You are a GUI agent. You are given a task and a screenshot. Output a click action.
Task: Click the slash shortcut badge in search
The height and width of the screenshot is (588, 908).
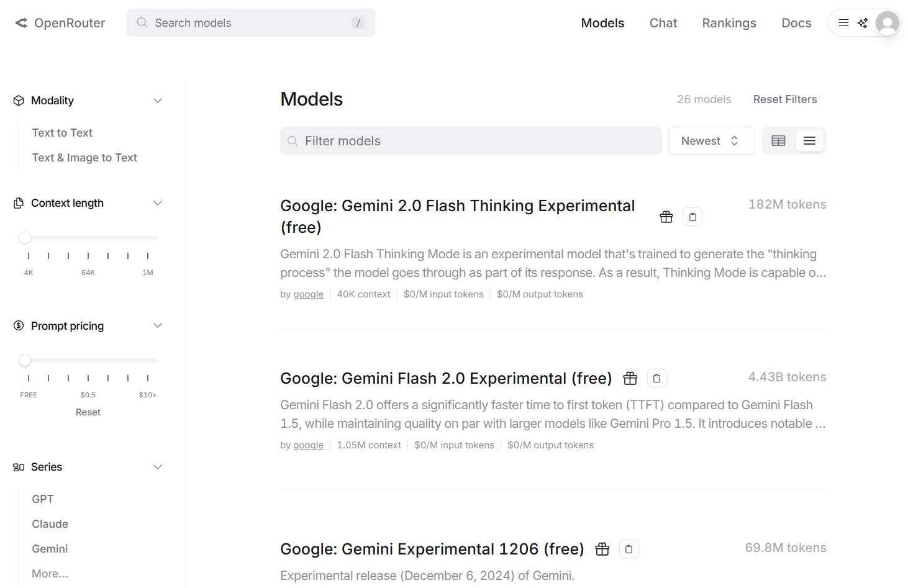pyautogui.click(x=358, y=23)
